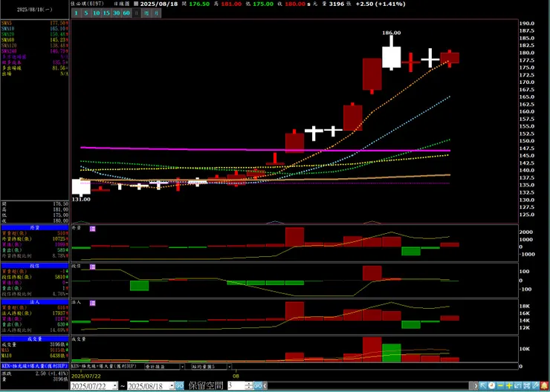Adjust reserve-space spinner arrows
The width and height of the screenshot is (550, 392).
click(x=249, y=386)
